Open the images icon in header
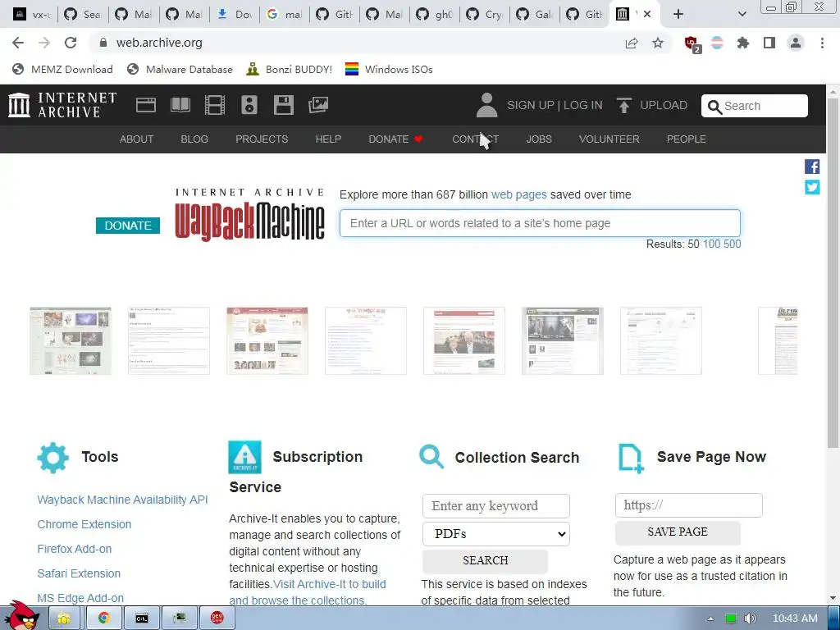The width and height of the screenshot is (840, 630). 318,105
